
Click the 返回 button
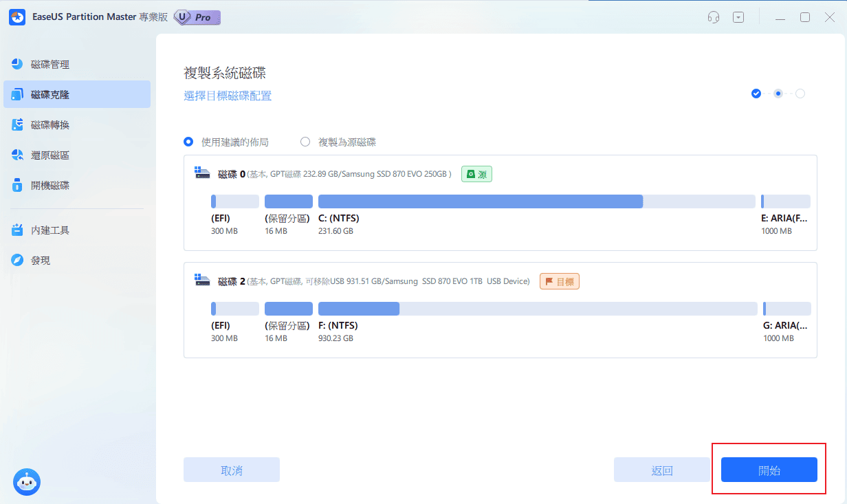pyautogui.click(x=662, y=469)
